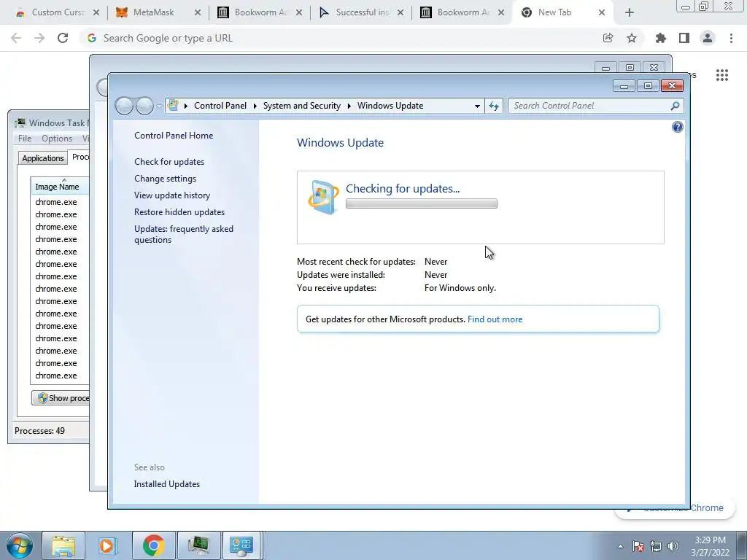The height and width of the screenshot is (560, 747).
Task: Click the Show processes button in Task Manager
Action: tap(61, 398)
